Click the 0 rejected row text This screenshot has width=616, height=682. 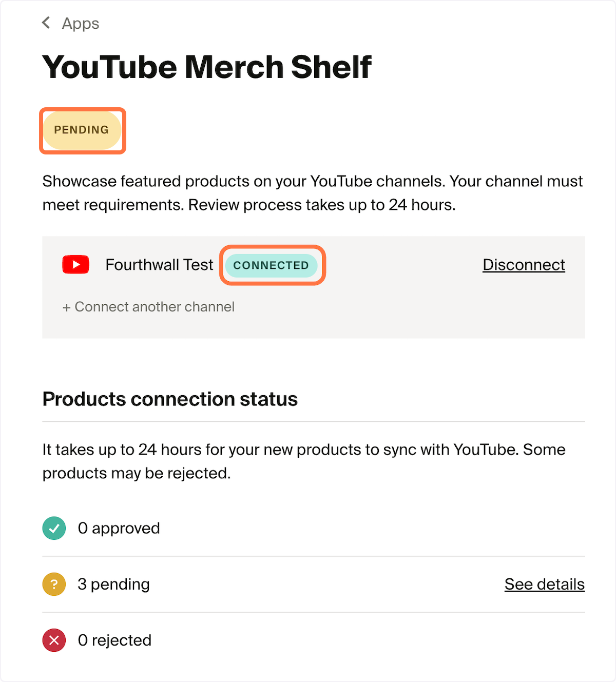pos(115,640)
